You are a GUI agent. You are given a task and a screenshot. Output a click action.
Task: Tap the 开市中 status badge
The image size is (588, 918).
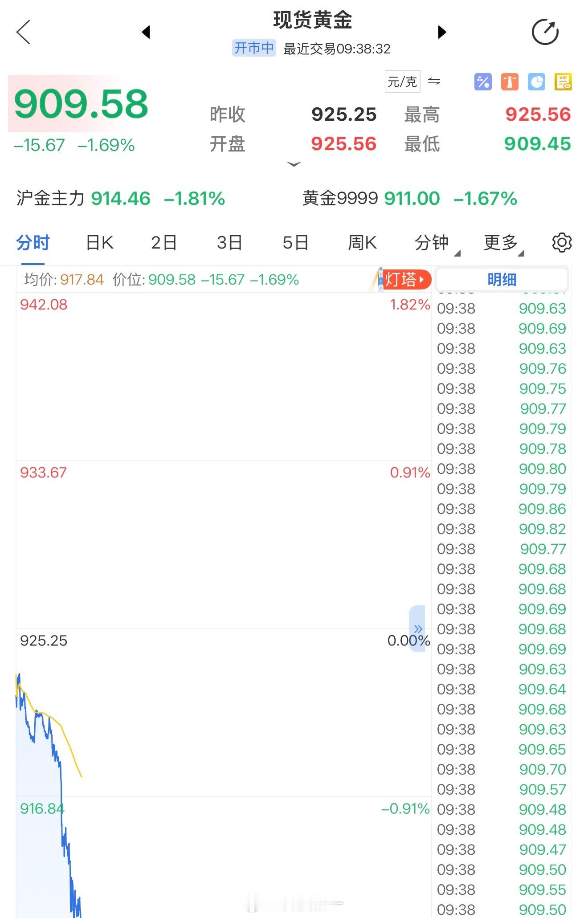(x=254, y=48)
